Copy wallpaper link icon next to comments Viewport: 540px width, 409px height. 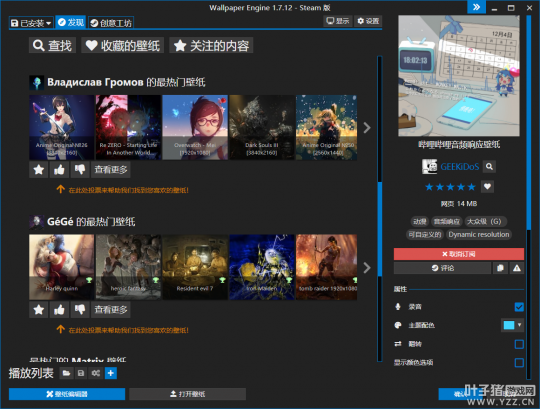click(500, 268)
